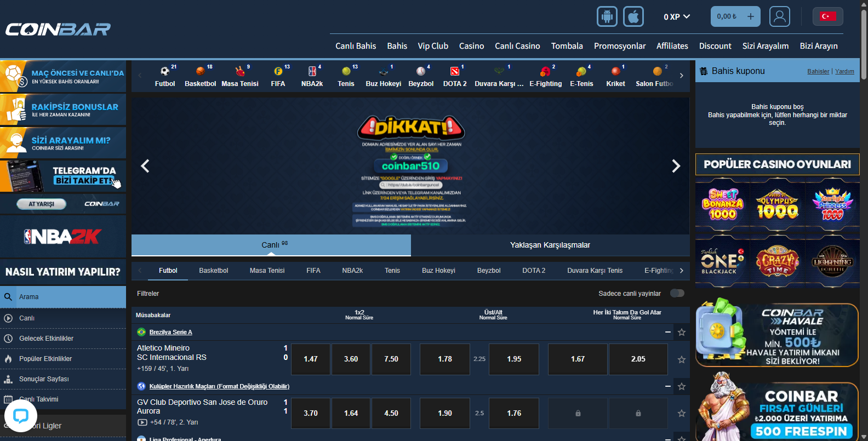
Task: Go to previous banner slide
Action: tap(145, 166)
